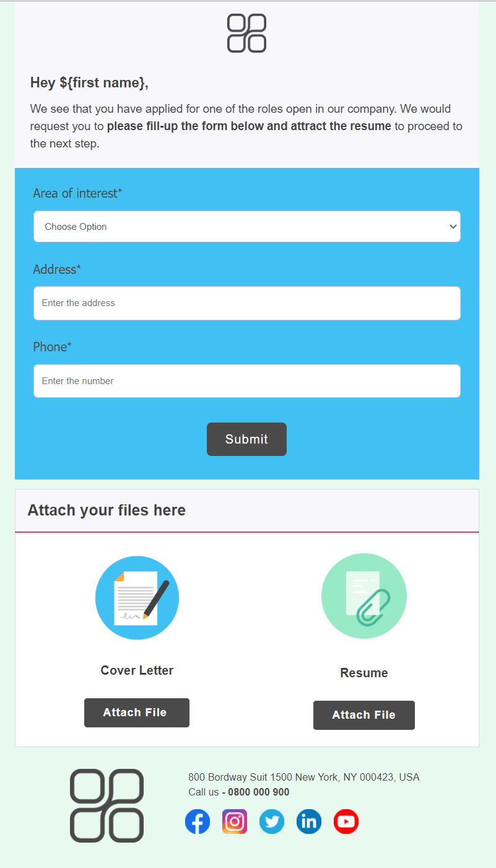Select the Cover Letter document icon
The image size is (496, 868).
point(137,598)
